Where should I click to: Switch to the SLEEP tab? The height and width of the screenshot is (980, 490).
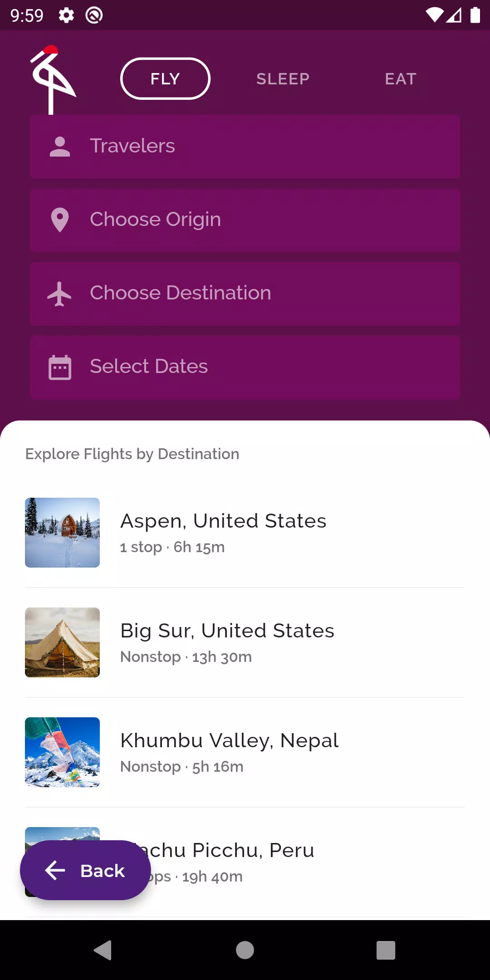[x=283, y=79]
